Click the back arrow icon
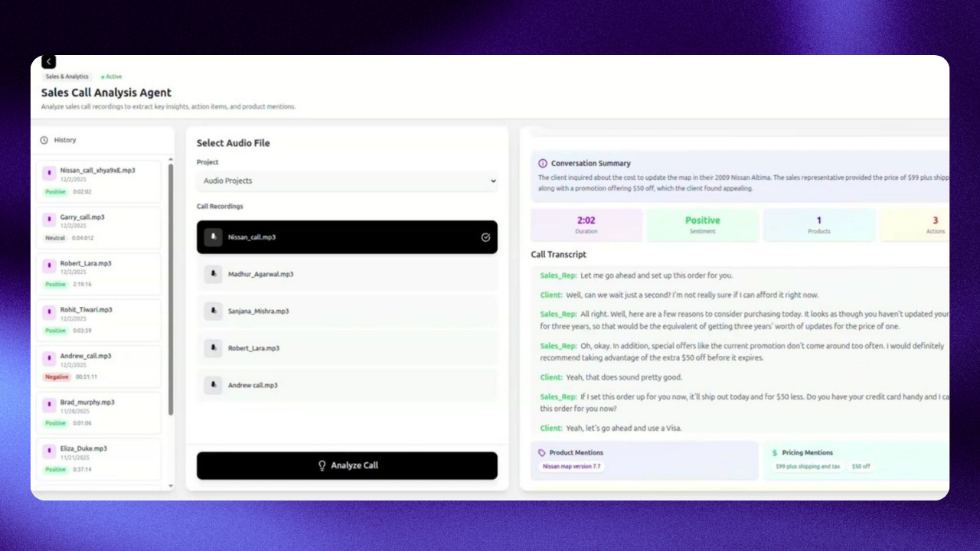Image resolution: width=980 pixels, height=551 pixels. (x=48, y=62)
